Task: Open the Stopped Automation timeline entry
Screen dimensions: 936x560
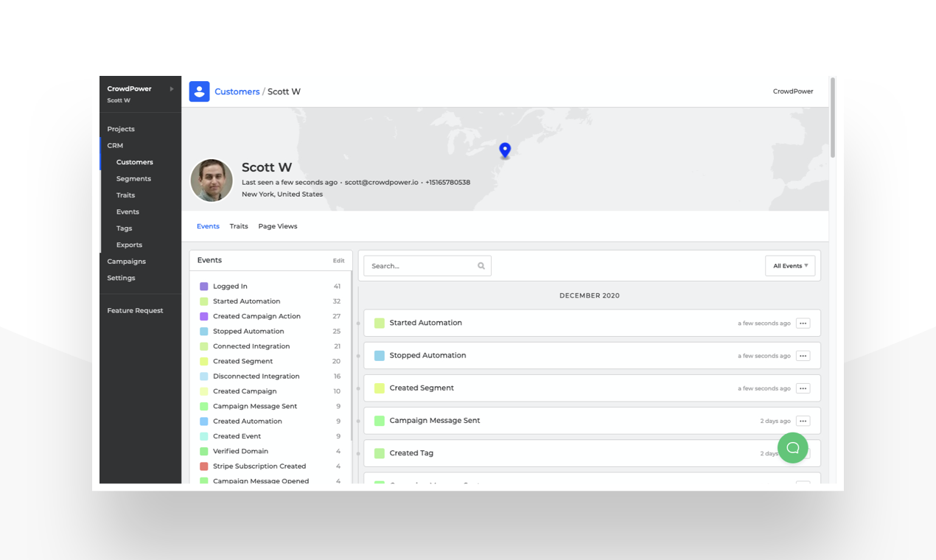Action: tap(592, 356)
